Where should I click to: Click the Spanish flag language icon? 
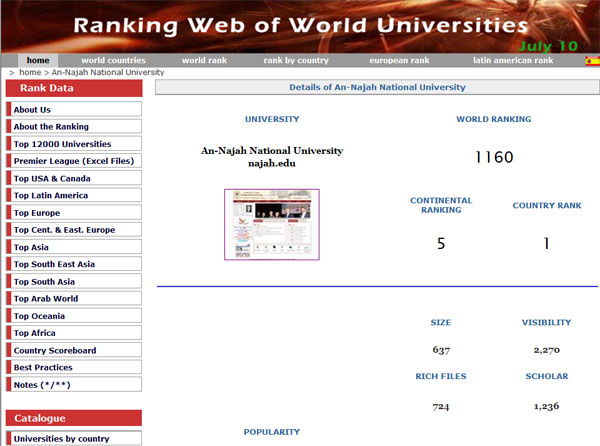pyautogui.click(x=592, y=61)
